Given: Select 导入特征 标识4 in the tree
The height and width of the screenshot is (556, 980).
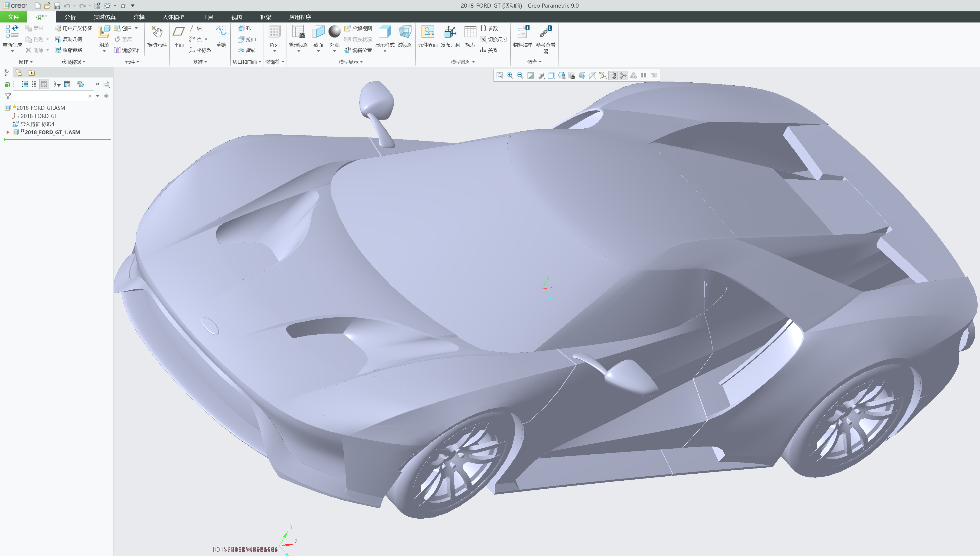Looking at the screenshot, I should pyautogui.click(x=37, y=124).
